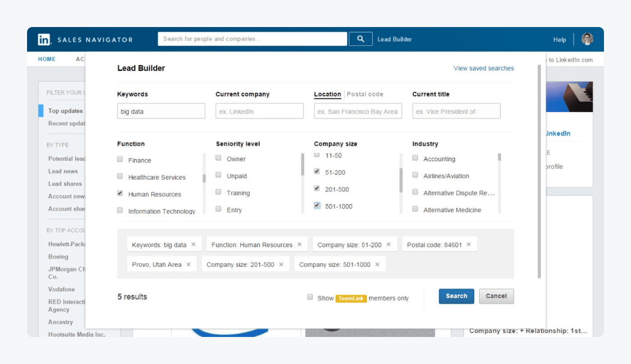Remove the Provo, Utah Area tag
Screen dimensions: 631x364
(188, 264)
